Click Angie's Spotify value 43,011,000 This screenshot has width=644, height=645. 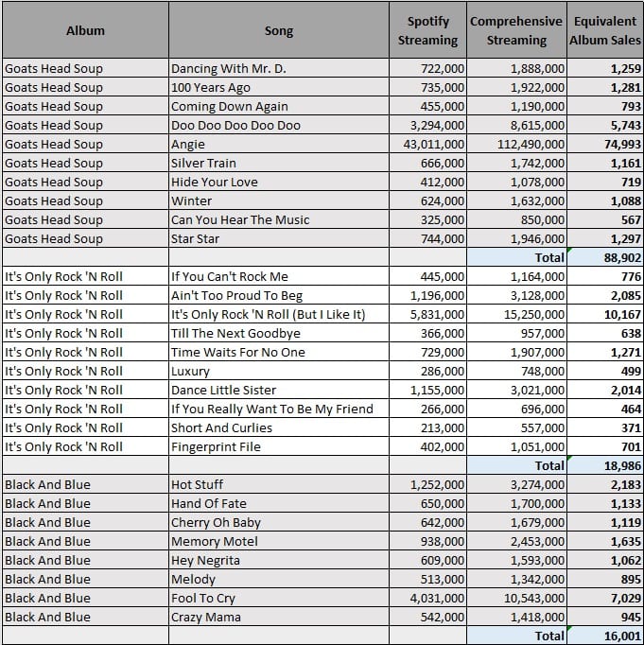click(x=427, y=144)
